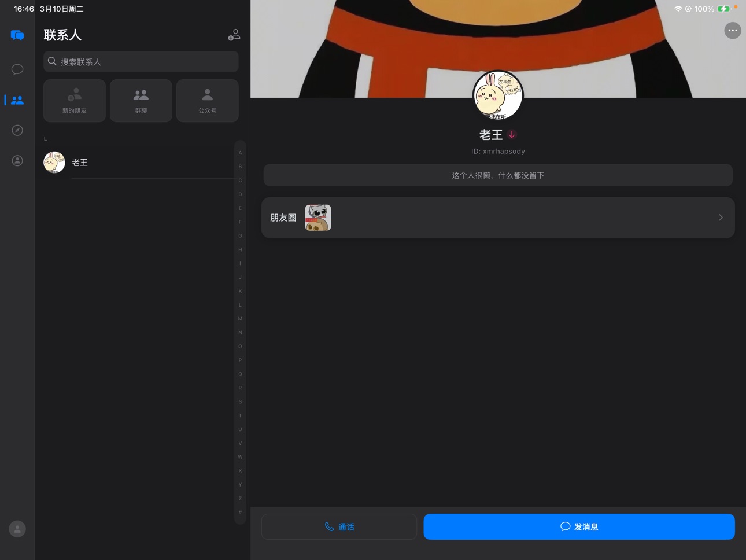Jump to index letter P

(240, 360)
